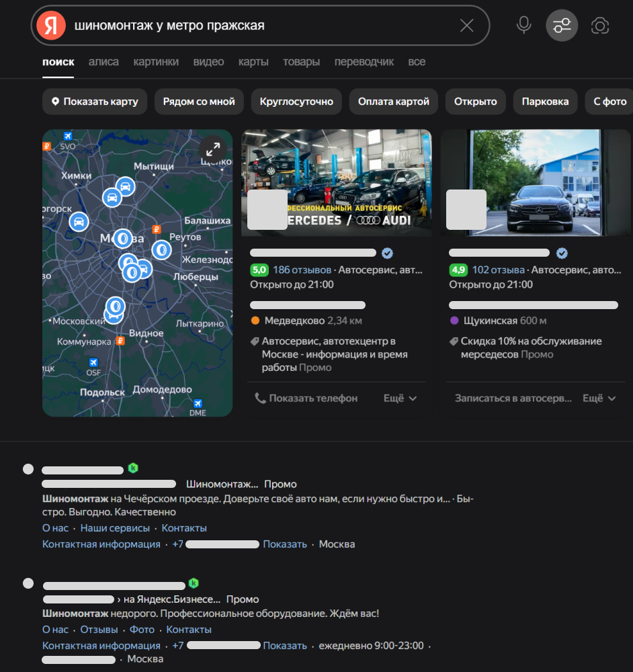This screenshot has width=633, height=672.
Task: Enable the Круглосуточно filter
Action: [x=296, y=101]
